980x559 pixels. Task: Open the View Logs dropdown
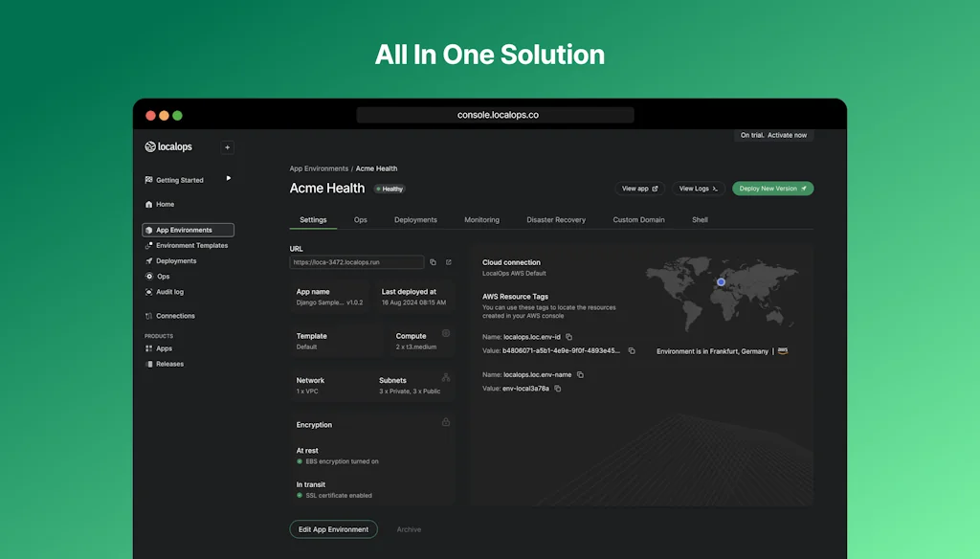698,189
